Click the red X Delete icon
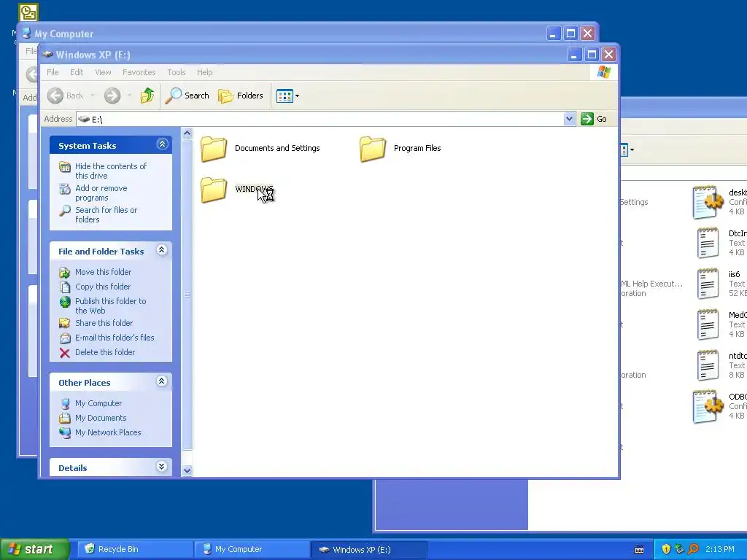747x560 pixels. [x=65, y=353]
